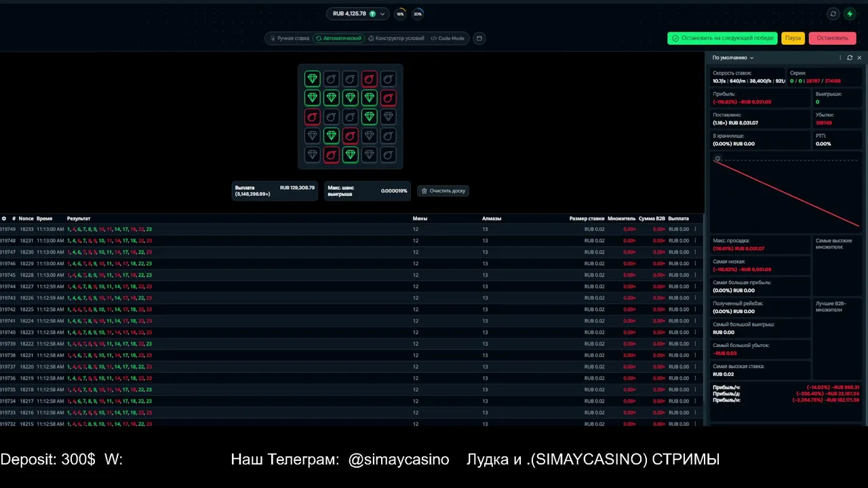
Task: Click the Nonce column header
Action: click(x=26, y=218)
